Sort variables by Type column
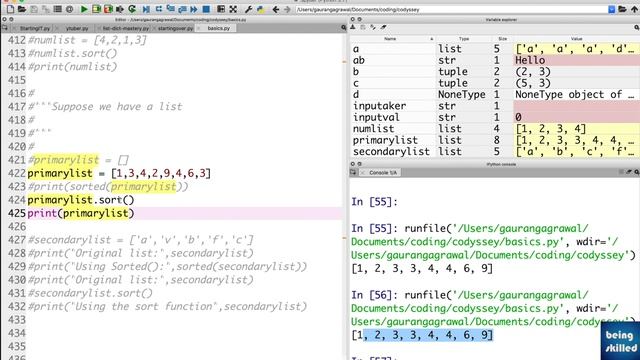 (464, 39)
